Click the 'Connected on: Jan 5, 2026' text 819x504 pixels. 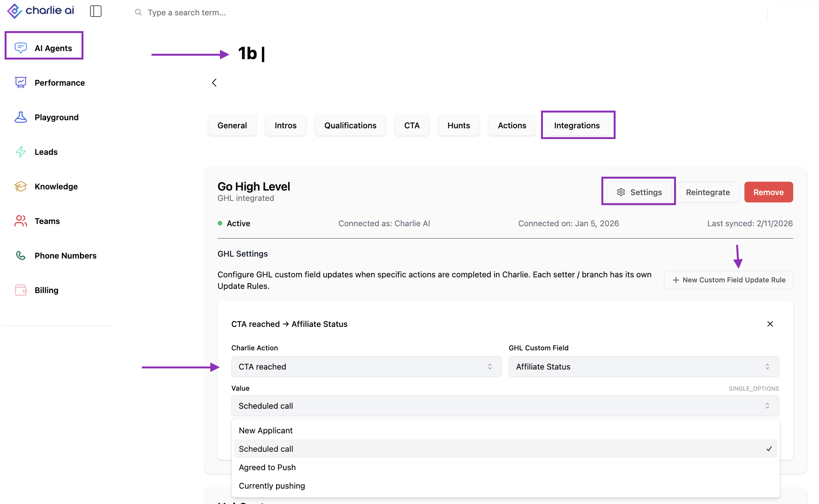[569, 223]
